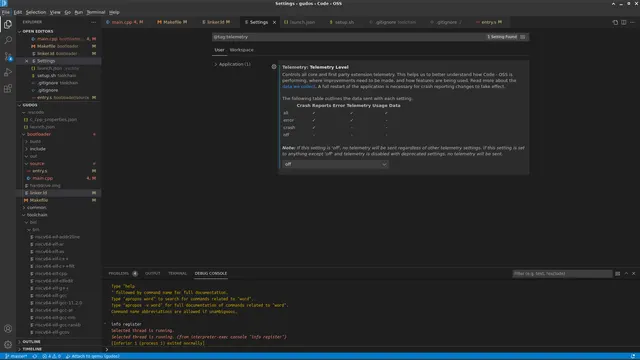Close the Settings editor tab
640x360 pixels.
274,22
